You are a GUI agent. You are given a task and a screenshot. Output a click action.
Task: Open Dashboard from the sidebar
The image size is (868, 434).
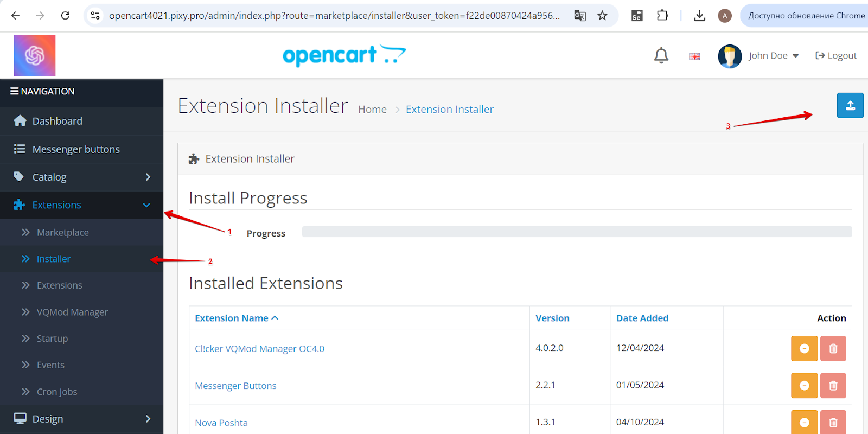81,121
